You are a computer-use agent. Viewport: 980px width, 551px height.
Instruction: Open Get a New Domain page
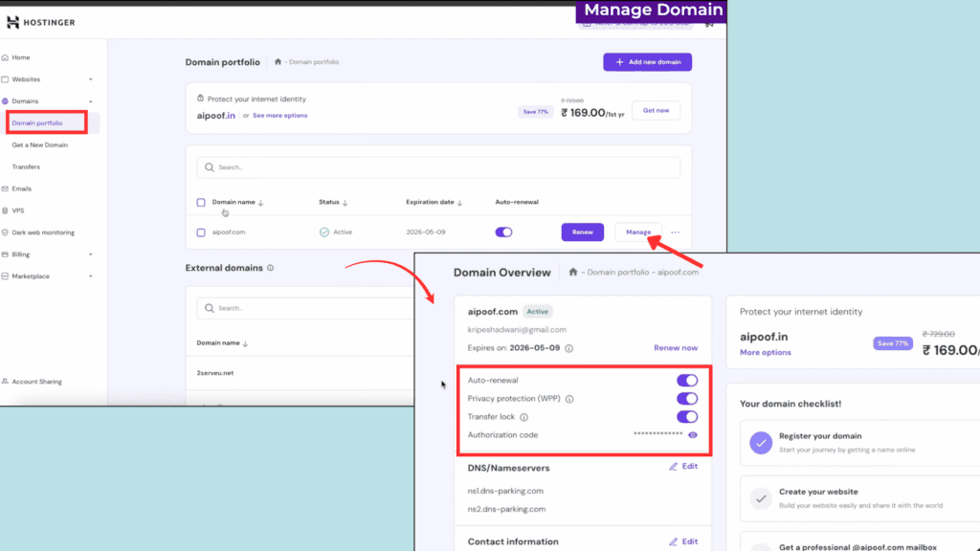[41, 144]
